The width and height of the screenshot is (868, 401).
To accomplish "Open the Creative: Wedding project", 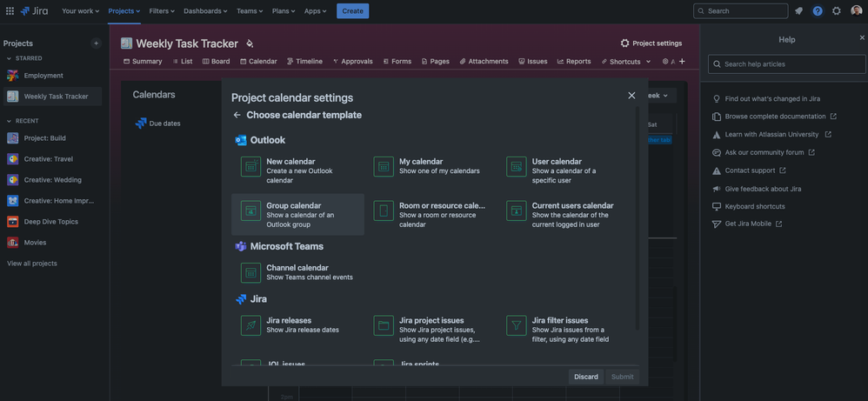I will click(52, 180).
